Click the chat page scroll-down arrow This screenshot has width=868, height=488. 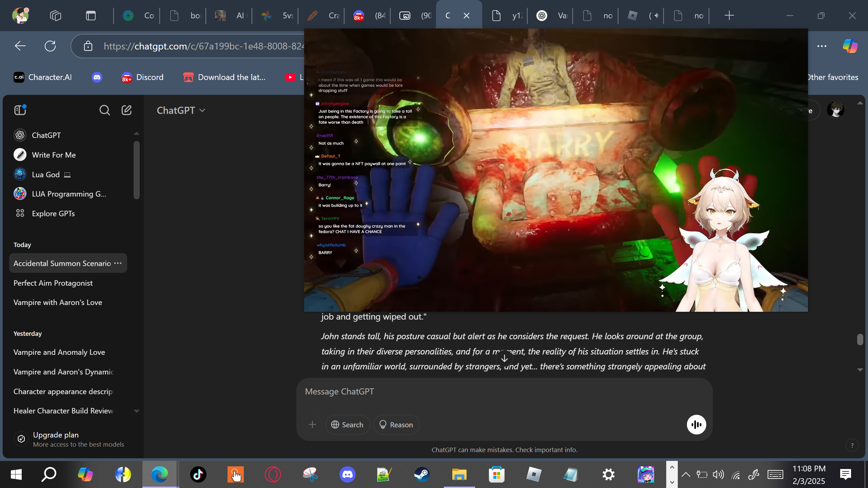pos(860,369)
